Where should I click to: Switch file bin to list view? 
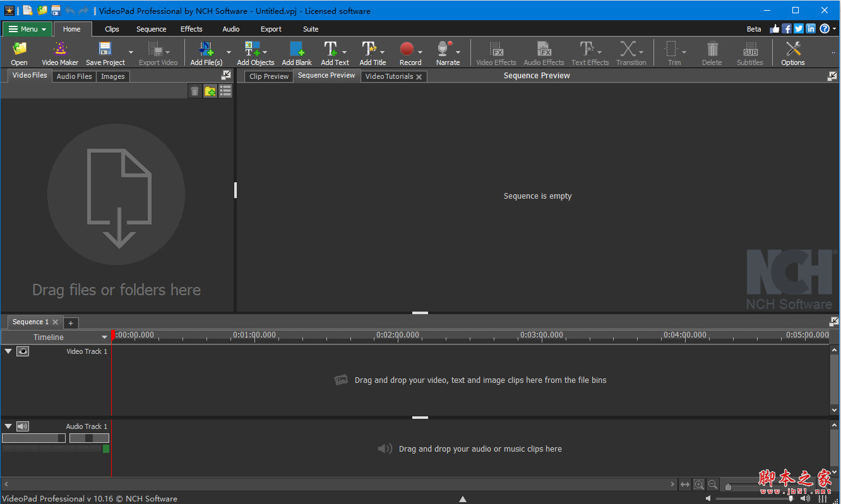[225, 91]
